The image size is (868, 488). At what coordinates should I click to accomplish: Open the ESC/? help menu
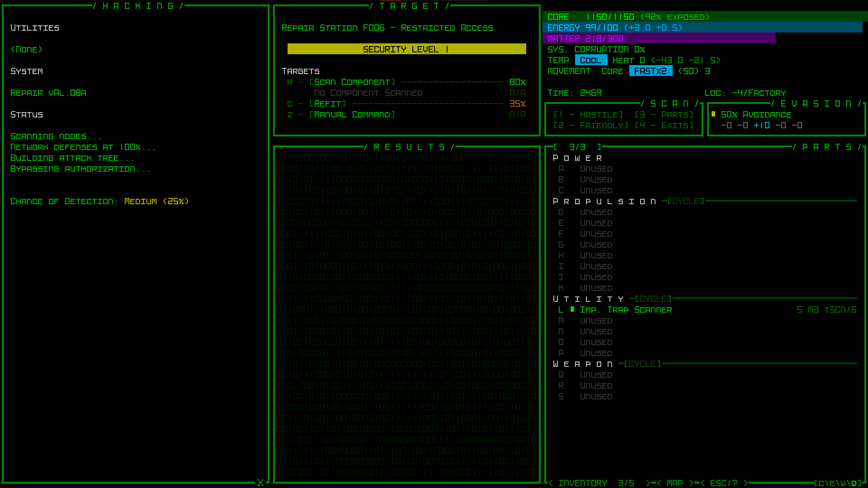tap(723, 483)
